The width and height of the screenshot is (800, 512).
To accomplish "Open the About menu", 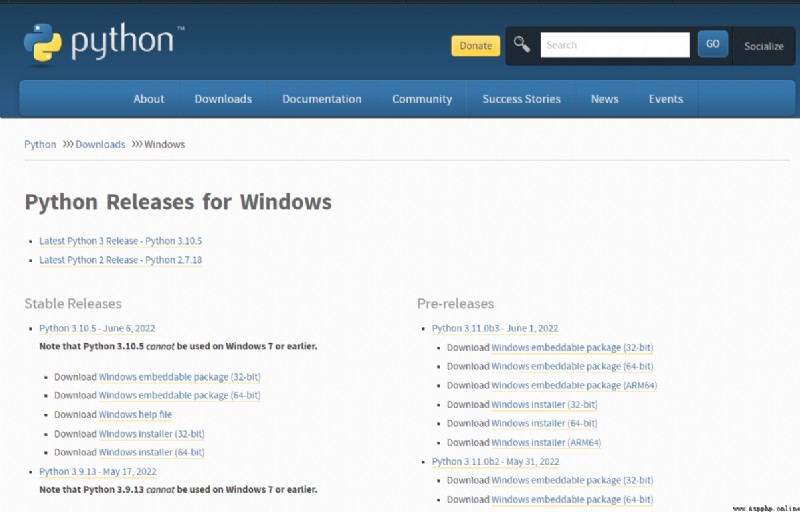I will 148,99.
